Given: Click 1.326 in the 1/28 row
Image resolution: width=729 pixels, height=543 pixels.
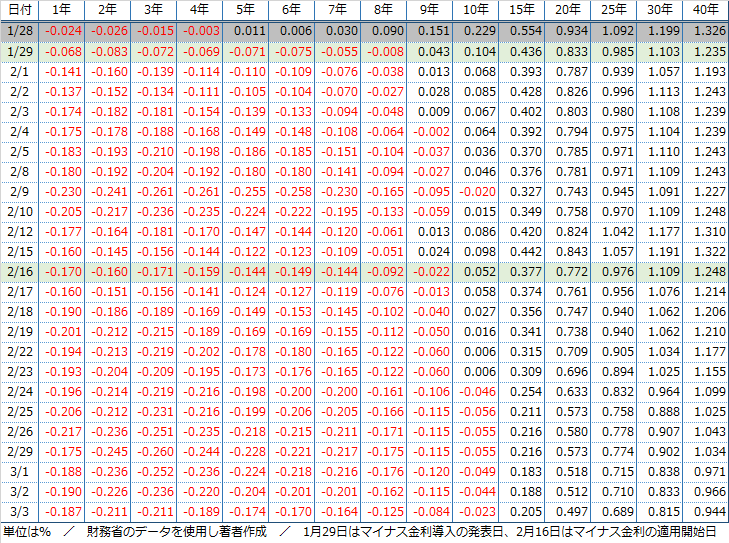Looking at the screenshot, I should point(704,31).
